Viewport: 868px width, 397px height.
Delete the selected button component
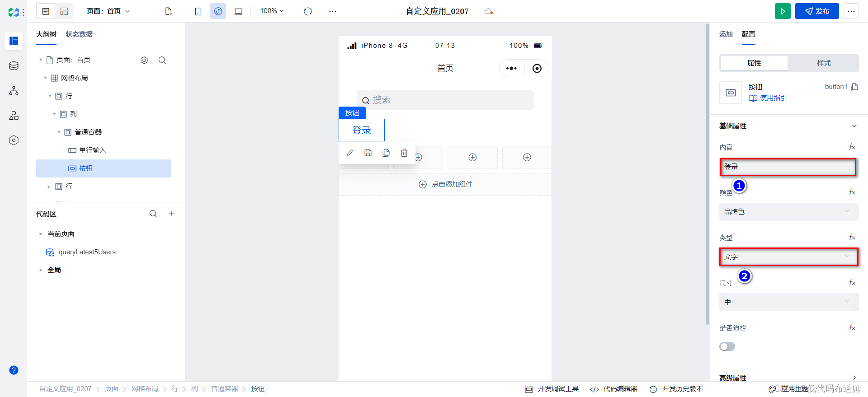(404, 153)
